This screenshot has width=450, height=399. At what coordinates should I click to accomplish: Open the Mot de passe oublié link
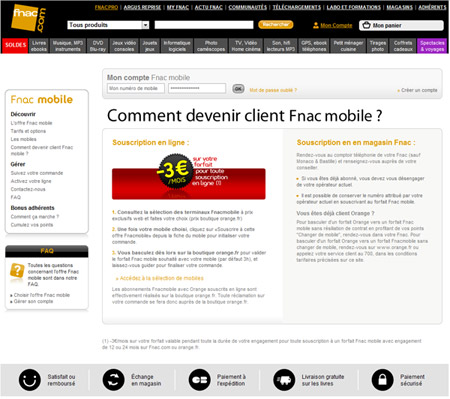tap(273, 90)
